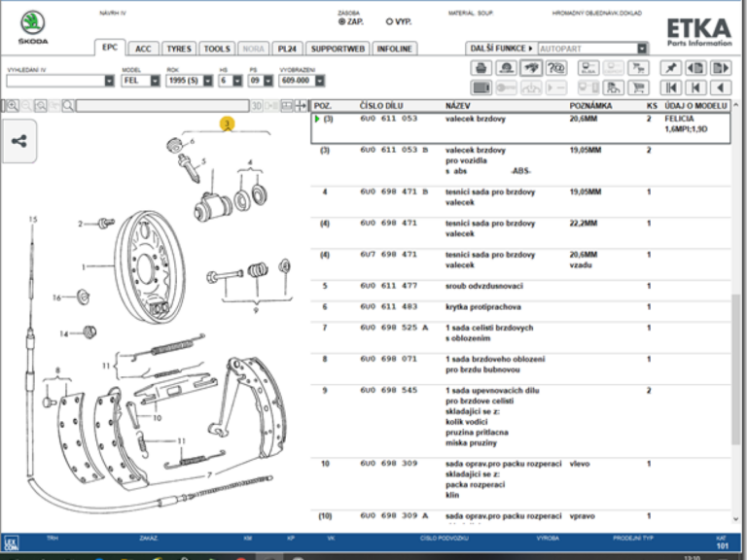Select the ZAP. radio button
Image resolution: width=747 pixels, height=560 pixels.
tap(341, 20)
